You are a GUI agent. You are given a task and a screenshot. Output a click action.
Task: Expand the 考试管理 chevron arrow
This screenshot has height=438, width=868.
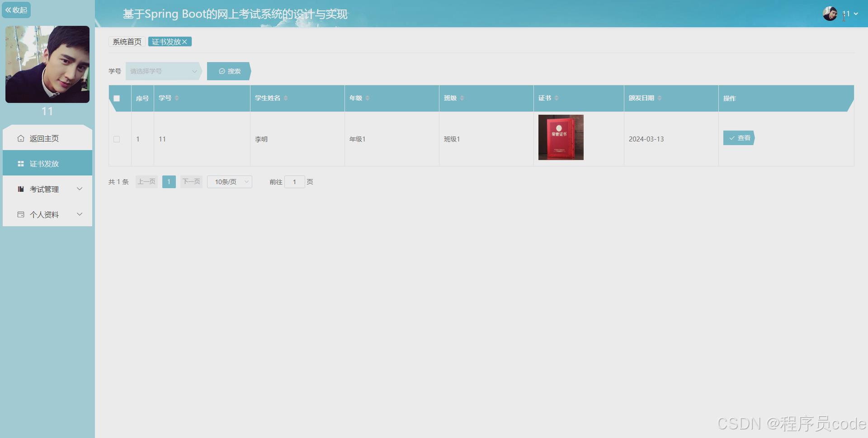pyautogui.click(x=80, y=189)
